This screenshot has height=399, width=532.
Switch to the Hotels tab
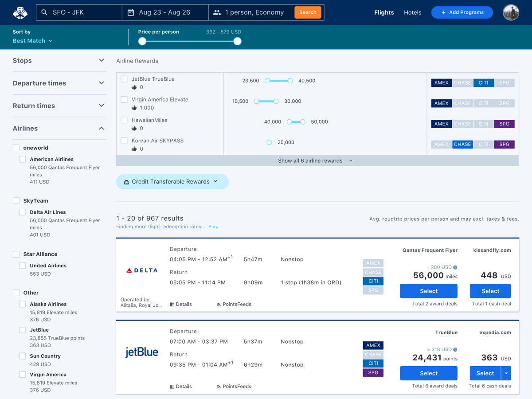pos(412,12)
